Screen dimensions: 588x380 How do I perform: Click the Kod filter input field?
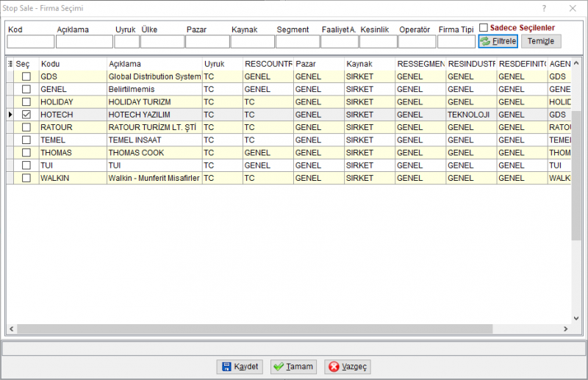coord(30,42)
